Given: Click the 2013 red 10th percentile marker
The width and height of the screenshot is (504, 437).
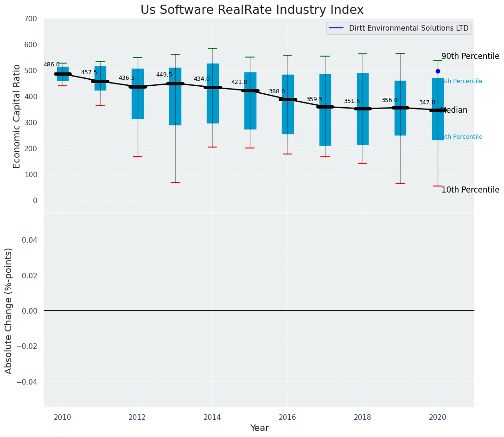Looking at the screenshot, I should pyautogui.click(x=175, y=182).
